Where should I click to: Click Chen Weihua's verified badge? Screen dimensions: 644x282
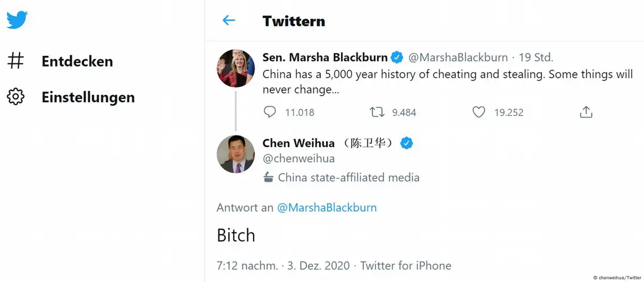[407, 143]
